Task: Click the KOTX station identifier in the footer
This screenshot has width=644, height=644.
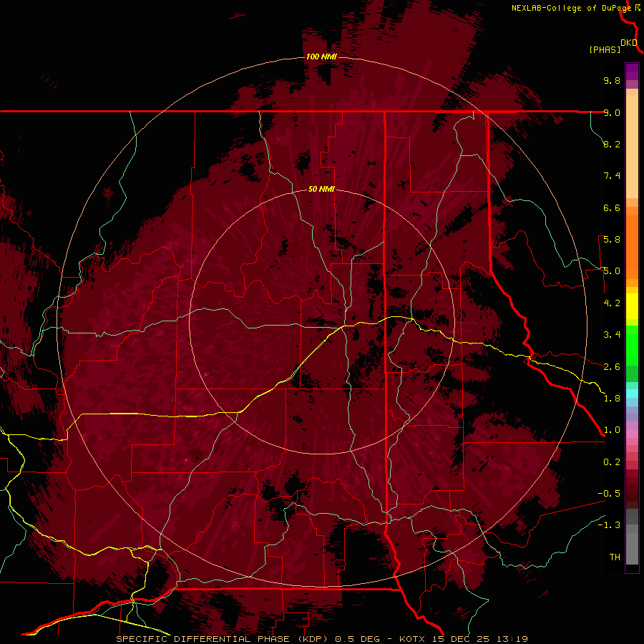Action: coord(414,639)
